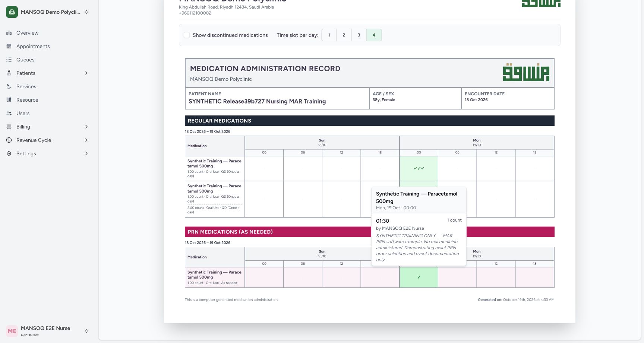Viewport: 644px width, 343px height.
Task: Click the Services icon in sidebar
Action: tap(9, 86)
